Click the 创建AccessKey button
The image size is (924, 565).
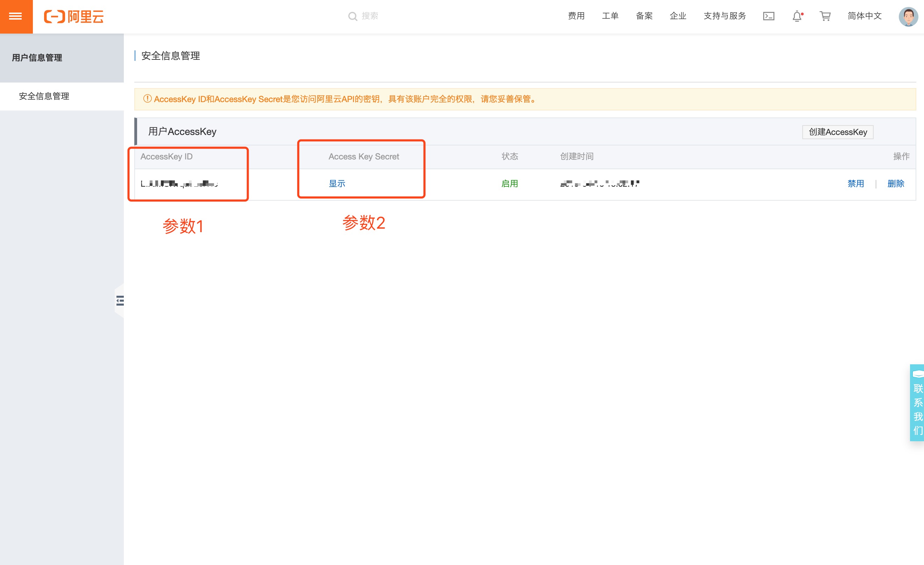pos(837,132)
